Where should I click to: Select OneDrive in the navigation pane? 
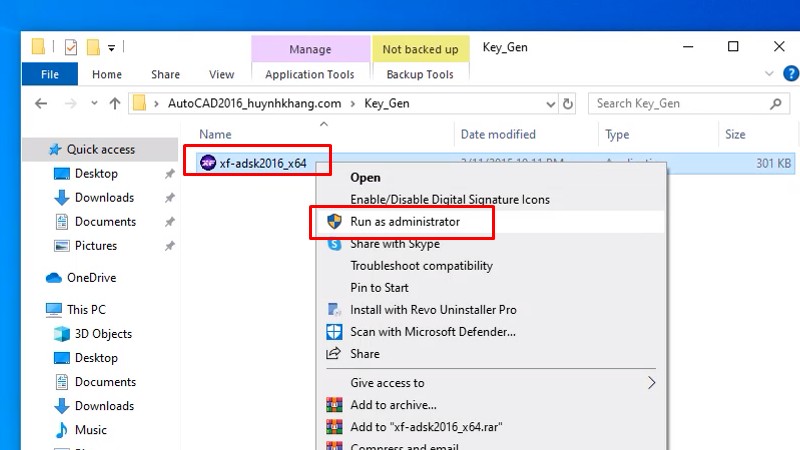pyautogui.click(x=91, y=278)
